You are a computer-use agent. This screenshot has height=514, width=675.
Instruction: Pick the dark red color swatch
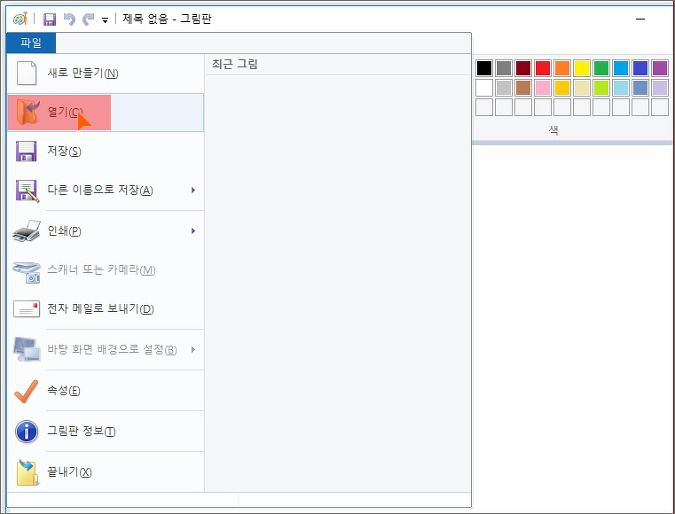point(523,68)
